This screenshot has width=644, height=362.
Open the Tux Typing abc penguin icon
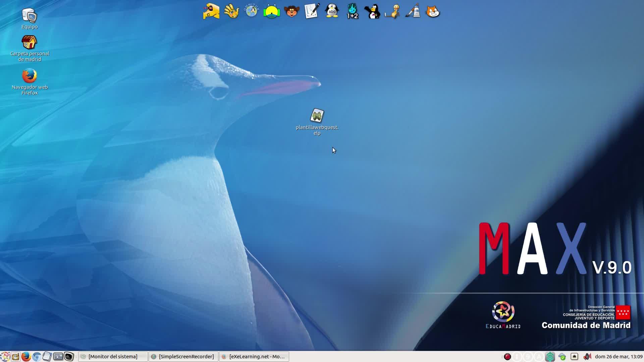click(x=332, y=11)
